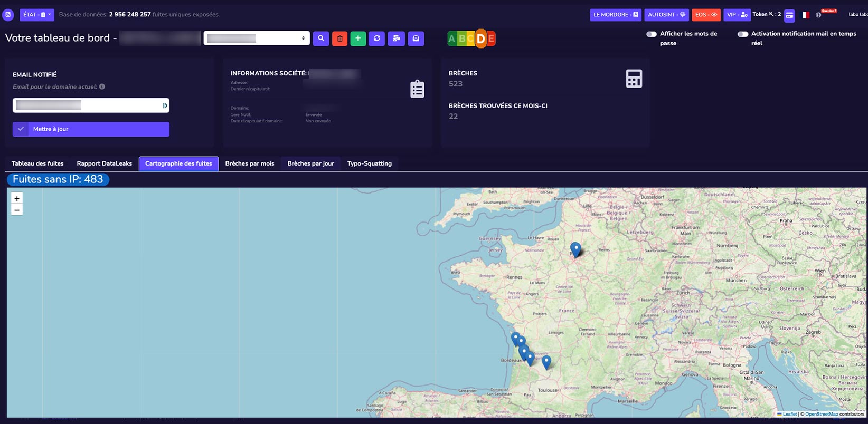Switch to Brèches par mois tab
The height and width of the screenshot is (424, 868).
[250, 163]
